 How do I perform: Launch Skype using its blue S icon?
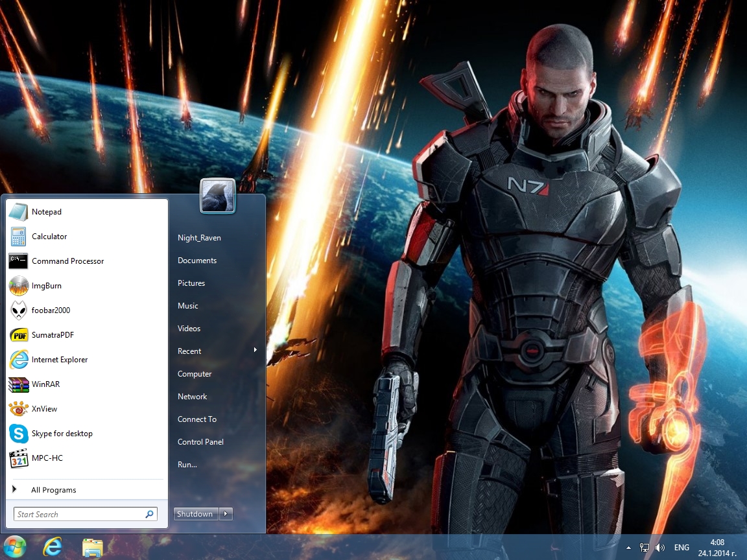click(x=19, y=434)
